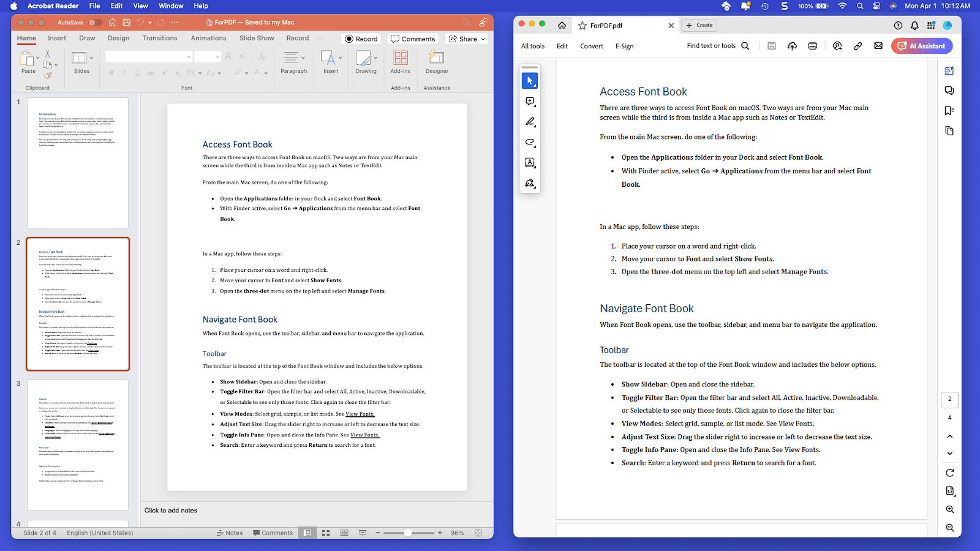
Task: Open All tools in Acrobat
Action: point(532,46)
